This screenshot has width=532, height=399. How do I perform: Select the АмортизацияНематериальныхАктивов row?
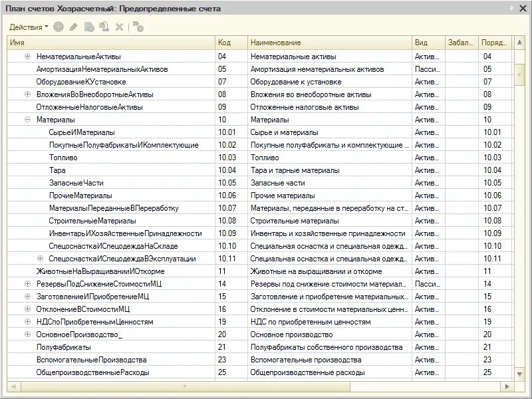[x=259, y=69]
